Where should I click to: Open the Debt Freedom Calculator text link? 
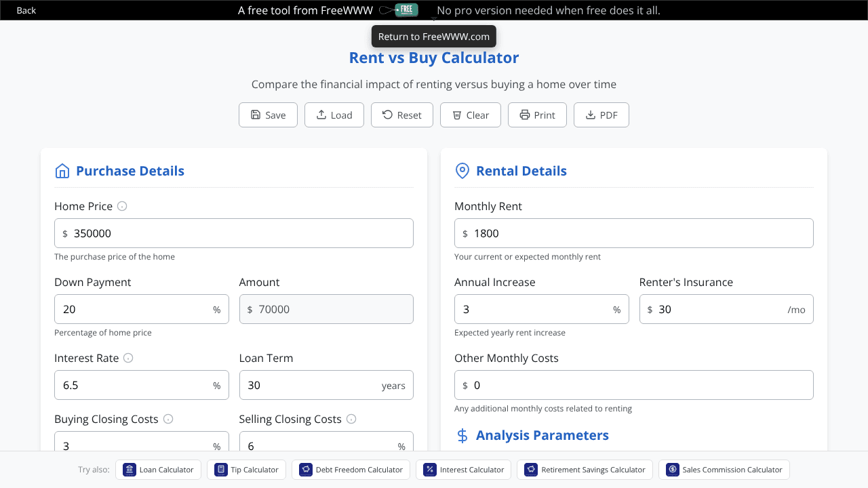(359, 470)
